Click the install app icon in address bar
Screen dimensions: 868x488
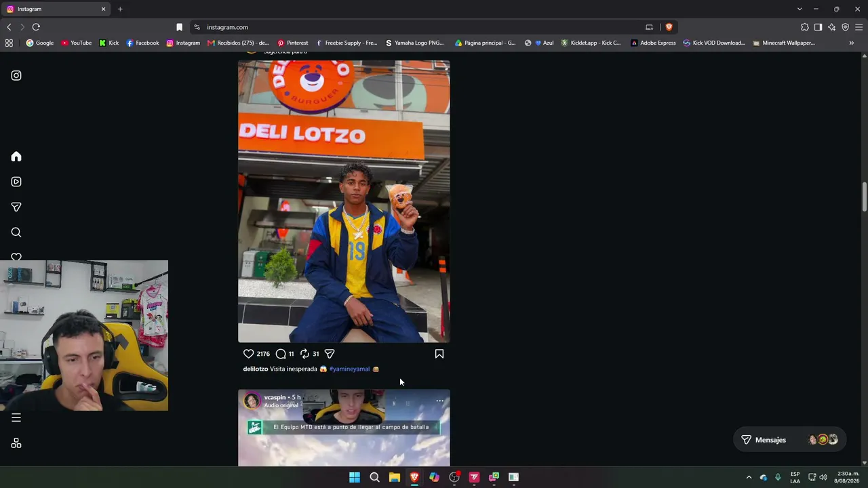pos(649,27)
